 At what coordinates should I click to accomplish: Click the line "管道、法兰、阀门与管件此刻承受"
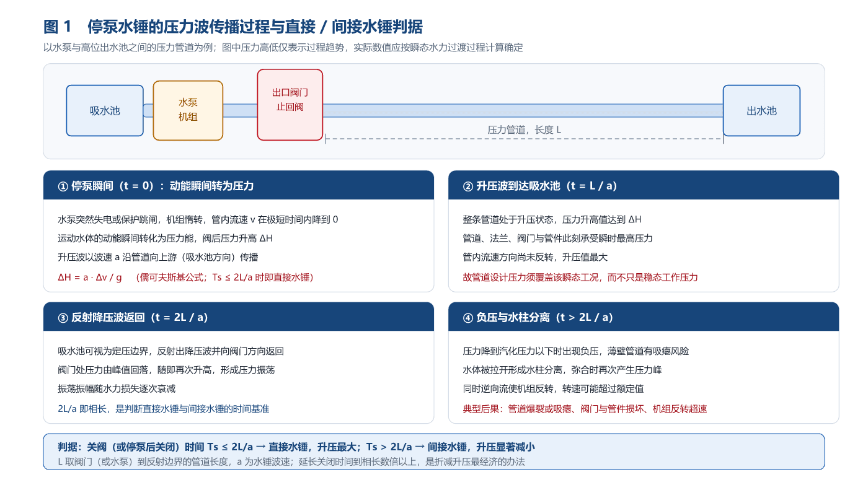pos(558,239)
